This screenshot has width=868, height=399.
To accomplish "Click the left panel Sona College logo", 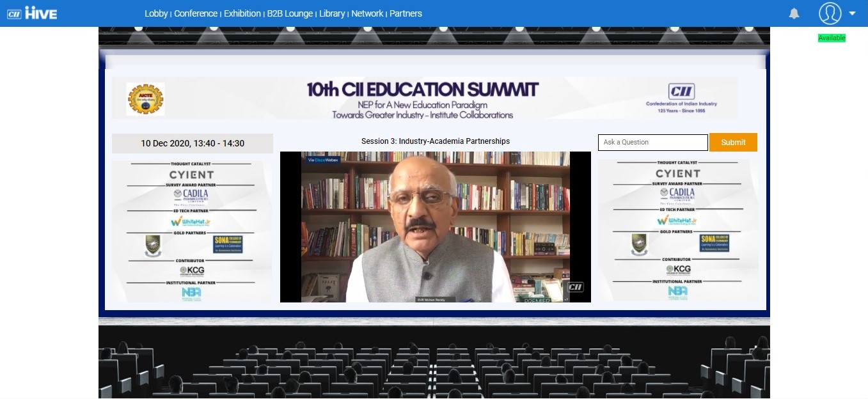I will 228,244.
